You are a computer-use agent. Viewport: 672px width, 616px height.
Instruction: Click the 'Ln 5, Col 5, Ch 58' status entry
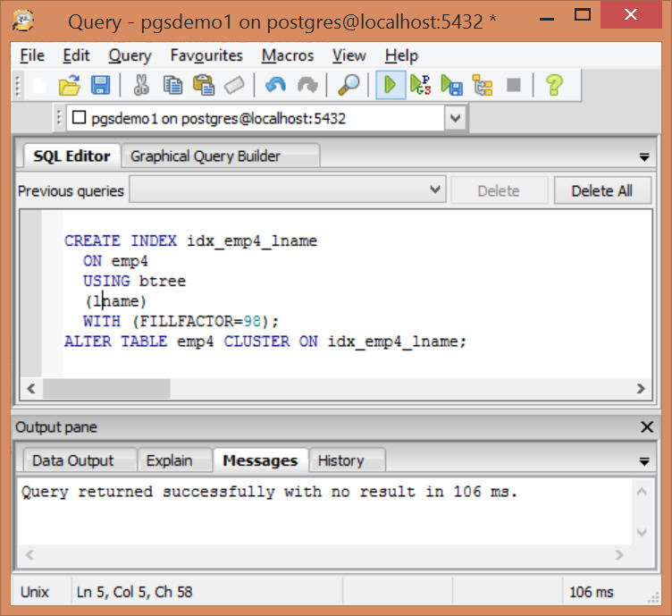tap(135, 592)
